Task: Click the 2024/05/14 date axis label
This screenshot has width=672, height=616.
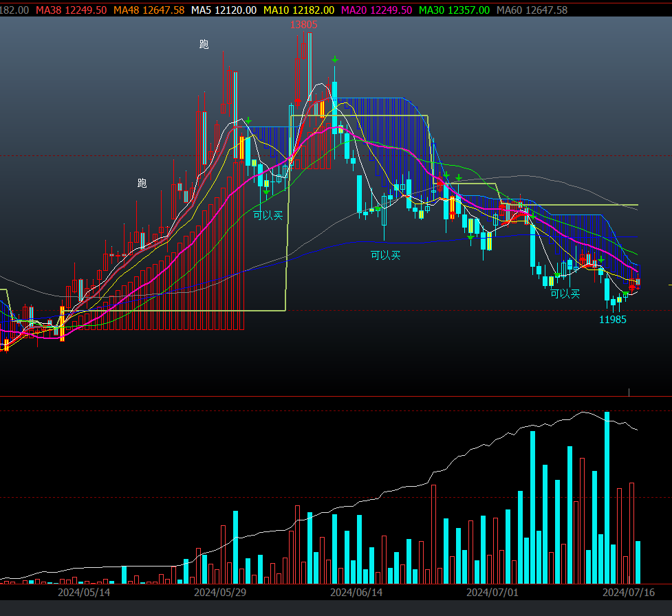Action: [x=84, y=593]
